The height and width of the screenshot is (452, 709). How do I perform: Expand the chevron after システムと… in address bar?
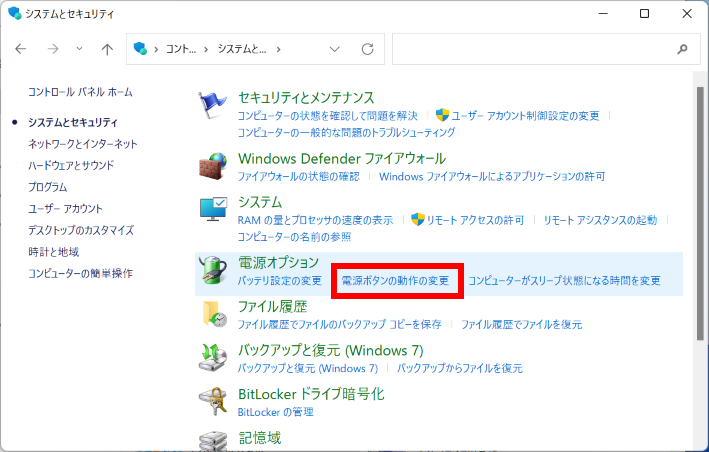(277, 48)
